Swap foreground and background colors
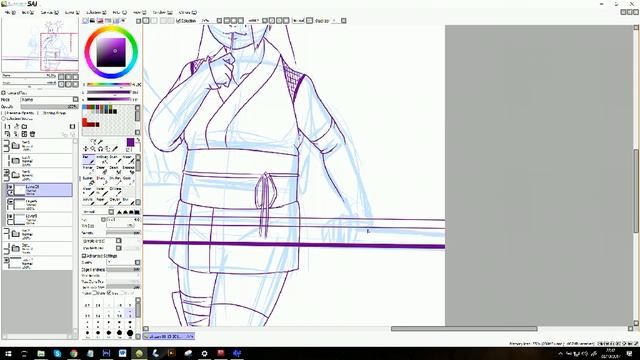 point(138,140)
